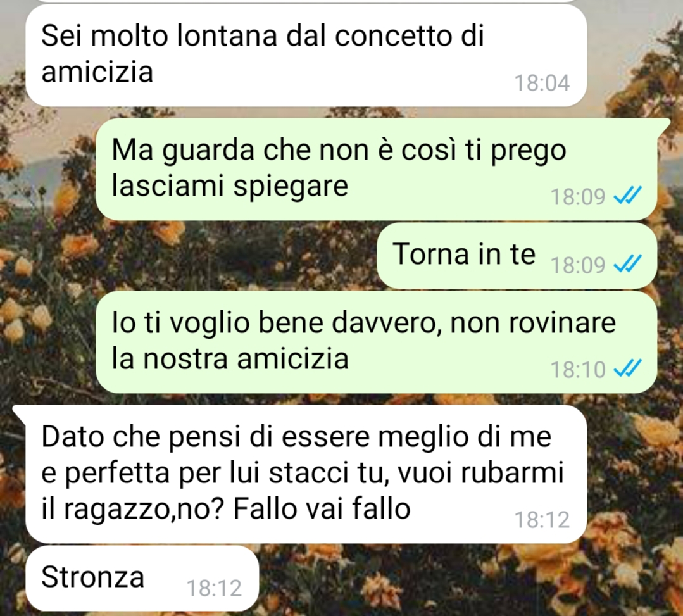Tap flower wallpaper right of 'Stronza' bubble
This screenshot has height=616, width=683.
coord(470,579)
